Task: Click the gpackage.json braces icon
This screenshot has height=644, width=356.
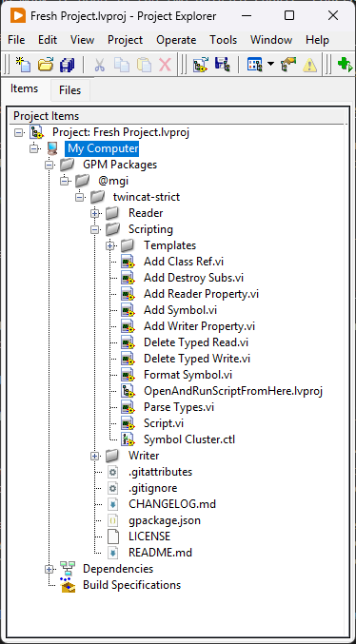Action: [112, 520]
